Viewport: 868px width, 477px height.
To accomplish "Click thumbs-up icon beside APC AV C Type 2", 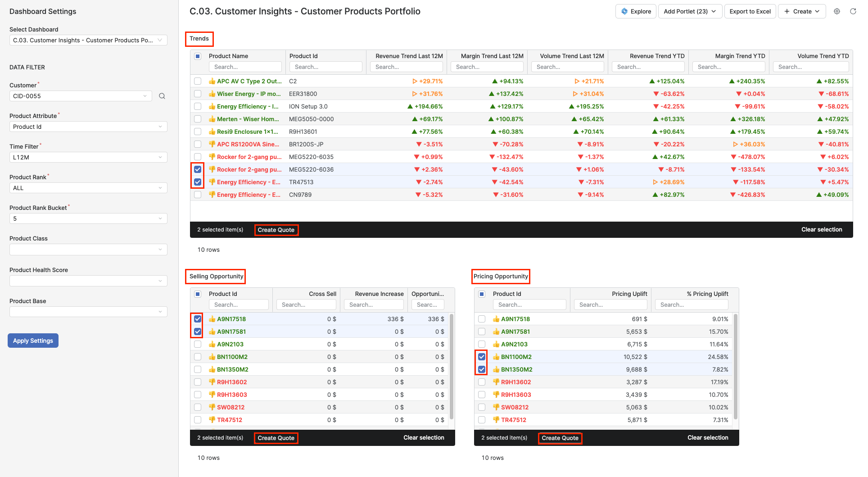I will (x=212, y=81).
